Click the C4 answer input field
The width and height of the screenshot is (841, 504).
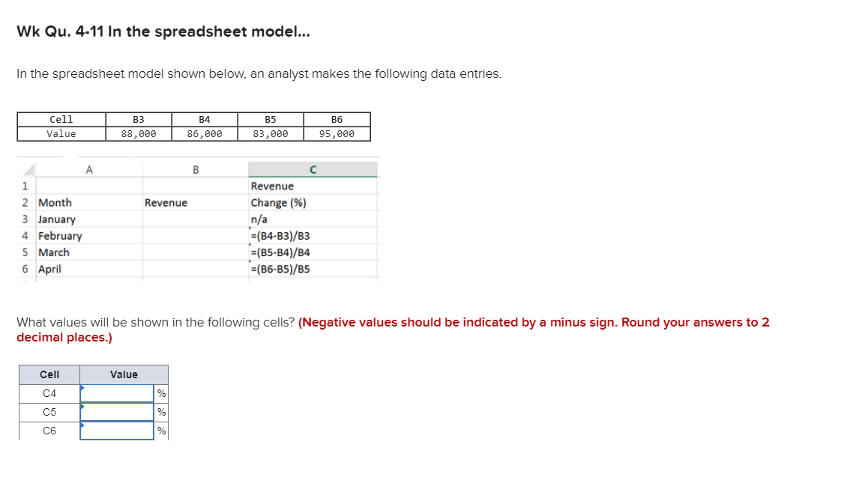point(116,391)
